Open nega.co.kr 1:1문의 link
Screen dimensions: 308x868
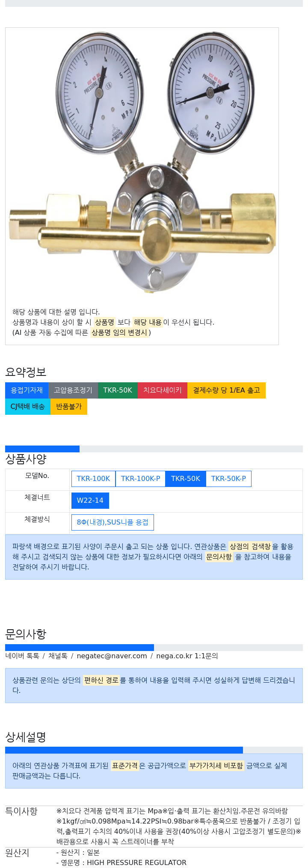coord(187,656)
